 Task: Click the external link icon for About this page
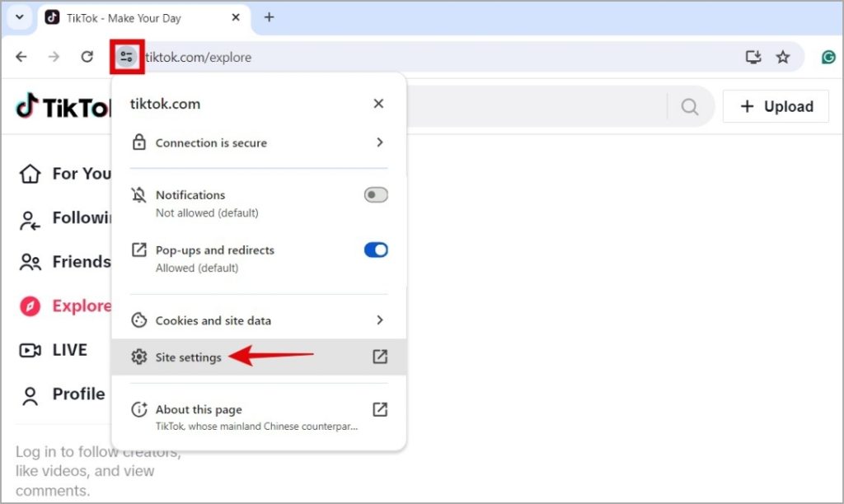pyautogui.click(x=380, y=409)
